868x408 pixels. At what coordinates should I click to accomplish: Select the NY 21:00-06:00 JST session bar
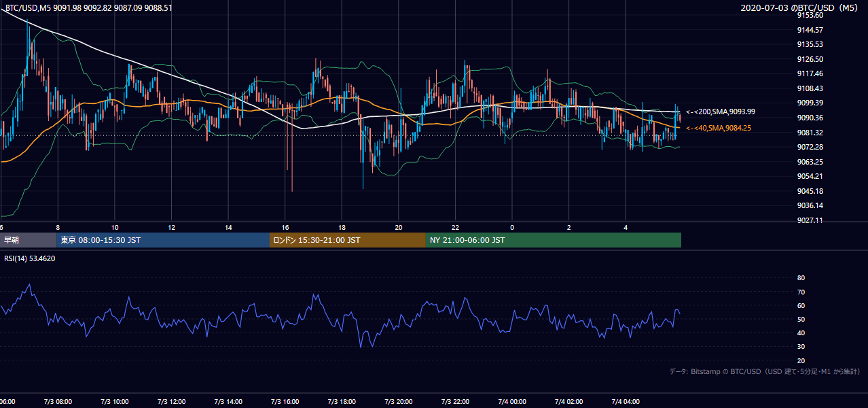(554, 240)
